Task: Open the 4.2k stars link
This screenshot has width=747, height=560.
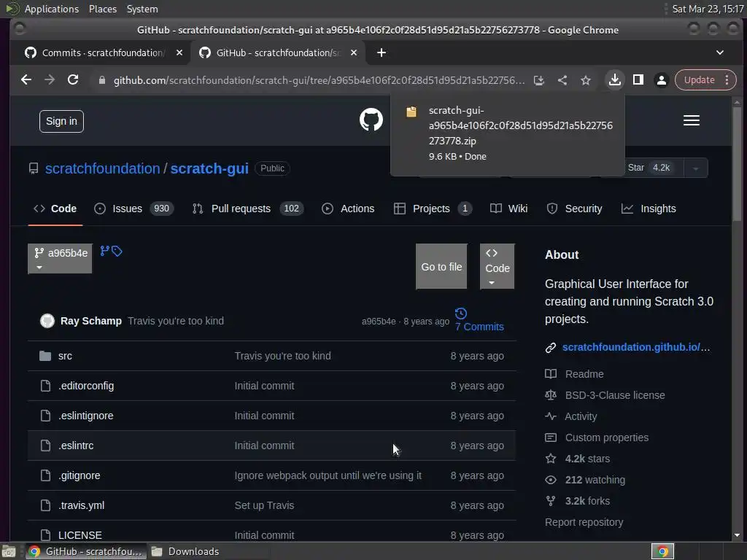Action: pos(587,459)
